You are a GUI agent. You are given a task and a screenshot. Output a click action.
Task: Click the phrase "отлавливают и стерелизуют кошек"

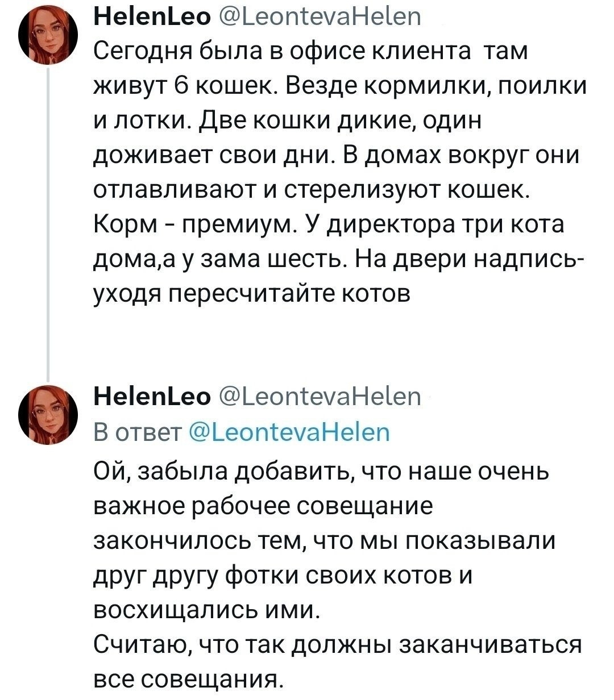[312, 190]
